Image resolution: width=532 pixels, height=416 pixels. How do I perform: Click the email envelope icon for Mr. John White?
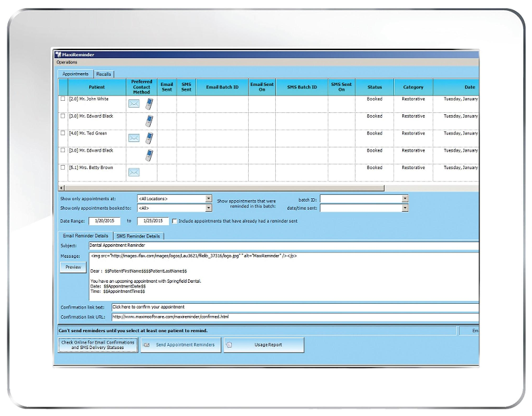point(134,104)
